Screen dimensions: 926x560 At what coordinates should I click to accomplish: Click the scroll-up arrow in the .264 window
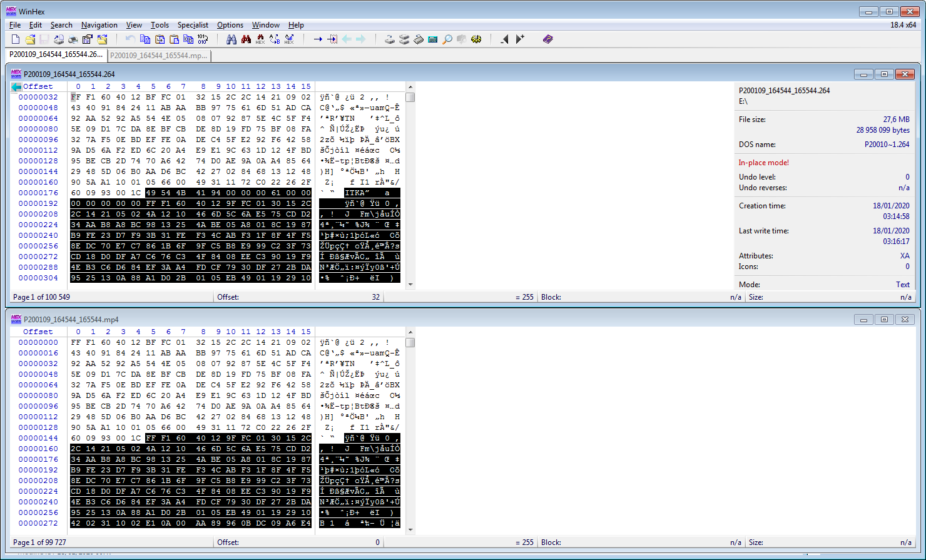(x=410, y=87)
